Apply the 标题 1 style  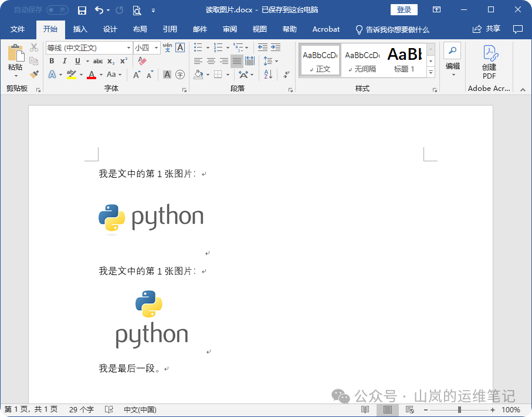[404, 61]
